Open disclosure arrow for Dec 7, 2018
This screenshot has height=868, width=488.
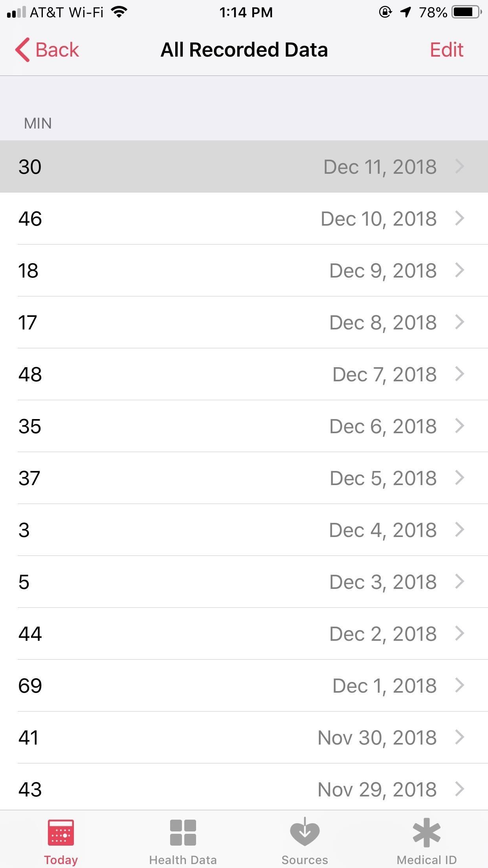click(460, 374)
